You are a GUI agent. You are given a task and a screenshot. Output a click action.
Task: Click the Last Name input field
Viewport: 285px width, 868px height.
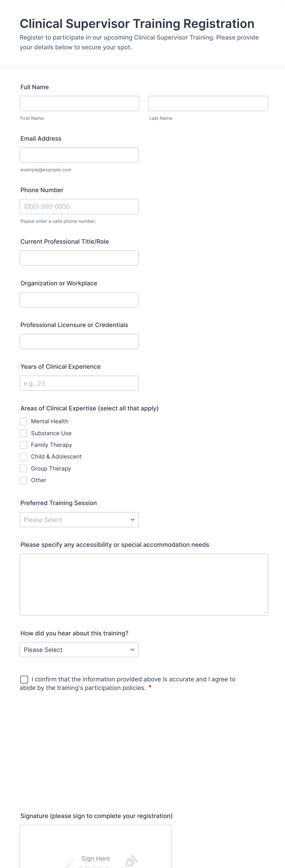pyautogui.click(x=208, y=104)
